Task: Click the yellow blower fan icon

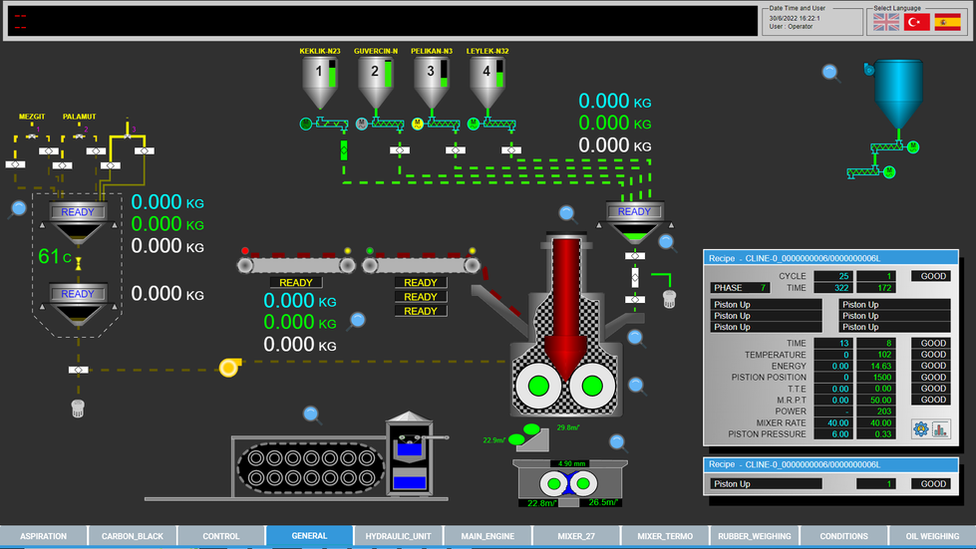Action: point(229,367)
